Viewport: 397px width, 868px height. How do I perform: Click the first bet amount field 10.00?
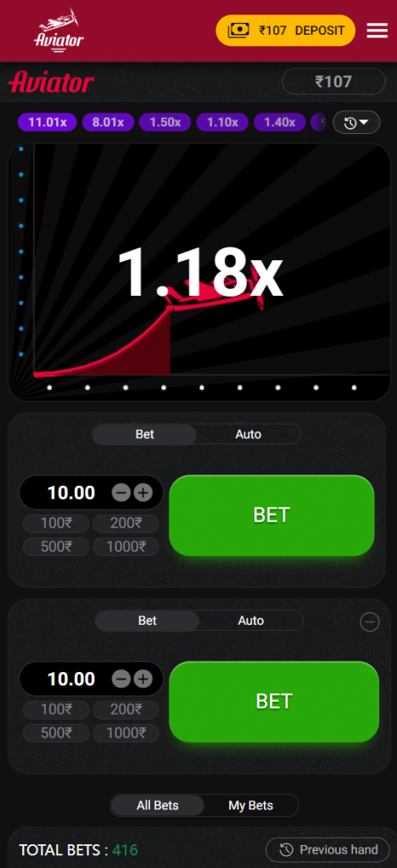point(71,492)
